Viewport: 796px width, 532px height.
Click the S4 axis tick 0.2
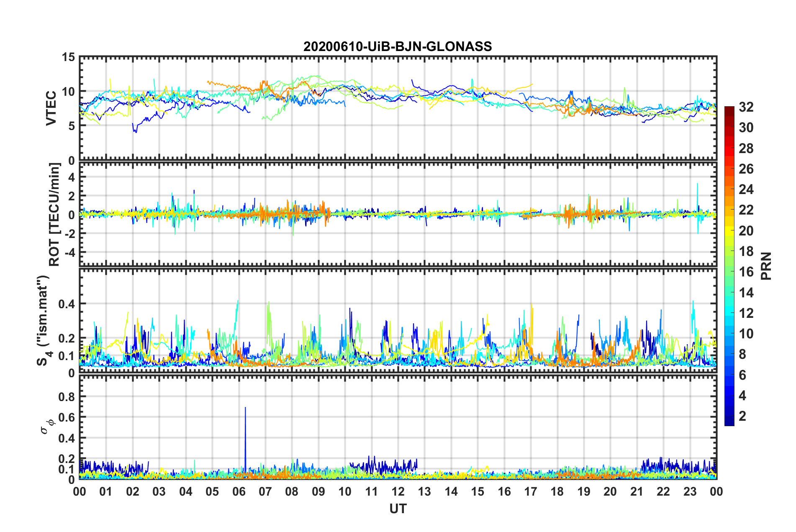point(67,338)
